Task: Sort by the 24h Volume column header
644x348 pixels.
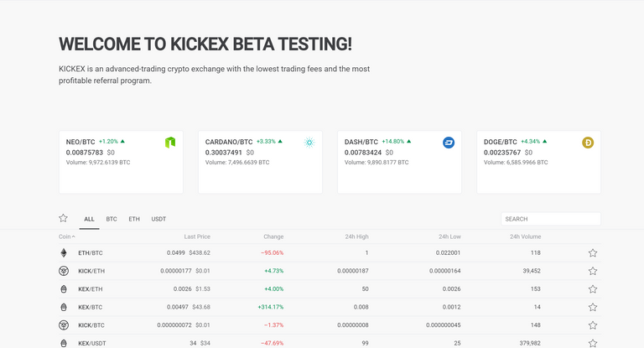Action: click(525, 236)
